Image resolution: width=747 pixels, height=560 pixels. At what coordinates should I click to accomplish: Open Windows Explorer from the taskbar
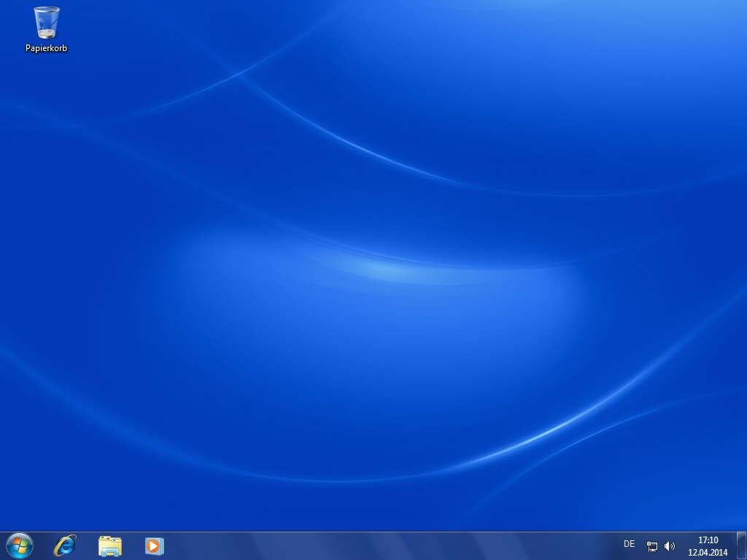pos(110,546)
